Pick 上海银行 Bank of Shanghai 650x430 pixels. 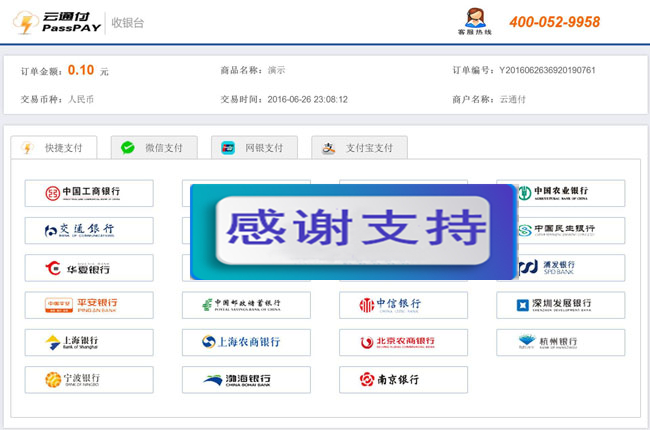click(89, 343)
